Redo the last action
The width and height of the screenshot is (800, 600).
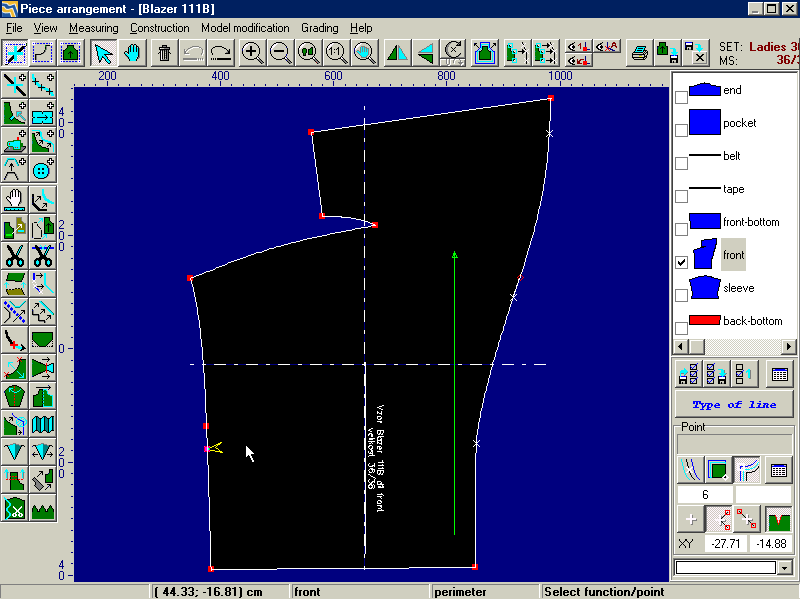pos(220,53)
